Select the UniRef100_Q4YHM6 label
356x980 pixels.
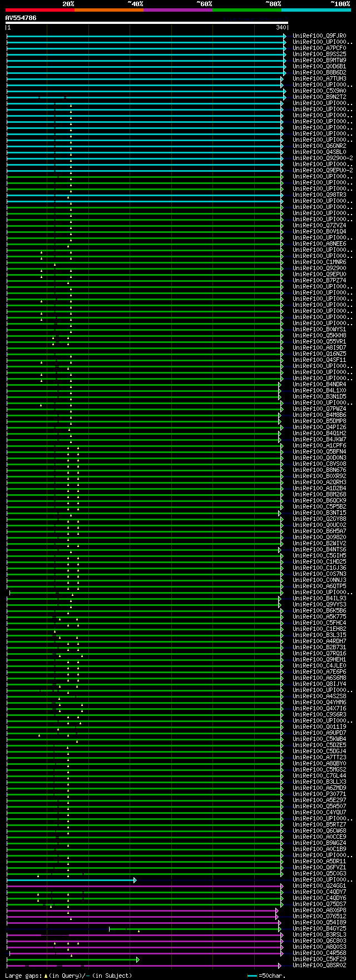coord(319,703)
